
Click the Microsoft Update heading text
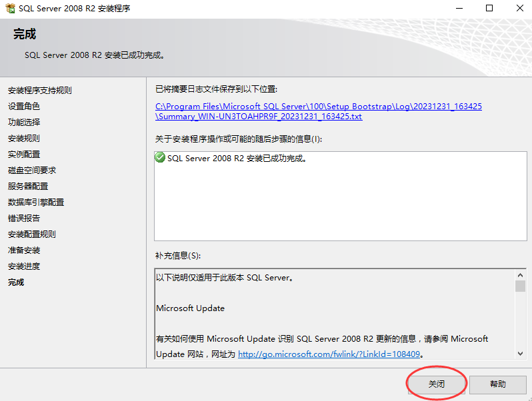[x=191, y=308]
